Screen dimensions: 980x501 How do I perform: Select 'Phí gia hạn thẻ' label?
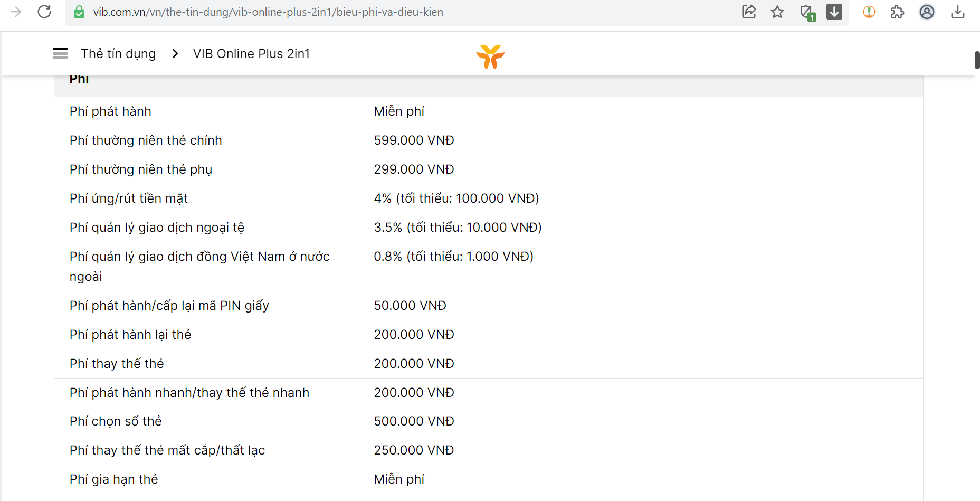(114, 479)
